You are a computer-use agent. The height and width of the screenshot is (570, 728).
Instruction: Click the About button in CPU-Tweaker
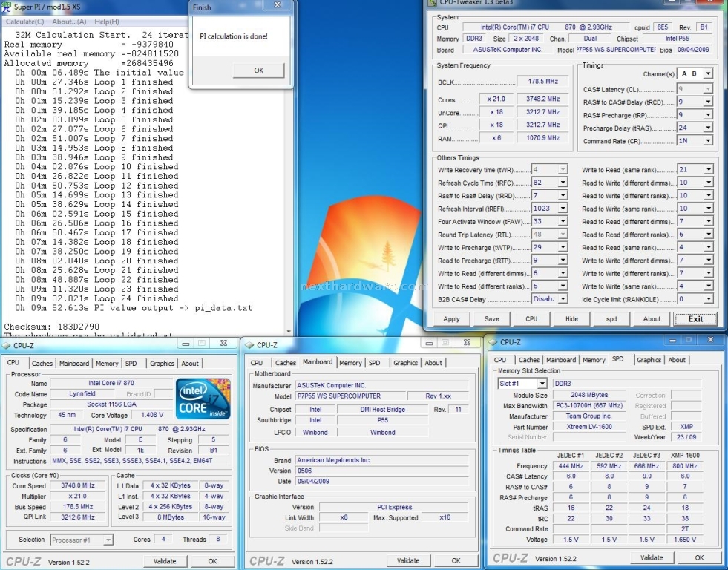point(652,319)
